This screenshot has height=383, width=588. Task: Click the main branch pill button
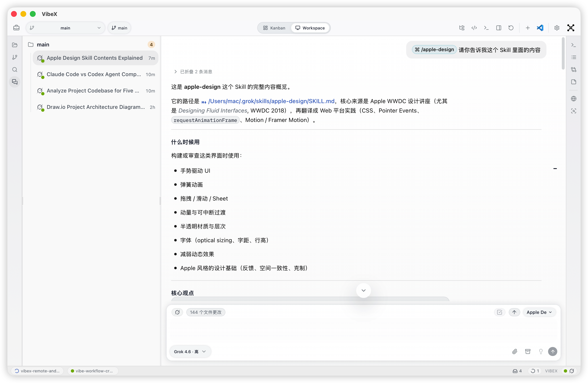click(x=119, y=28)
